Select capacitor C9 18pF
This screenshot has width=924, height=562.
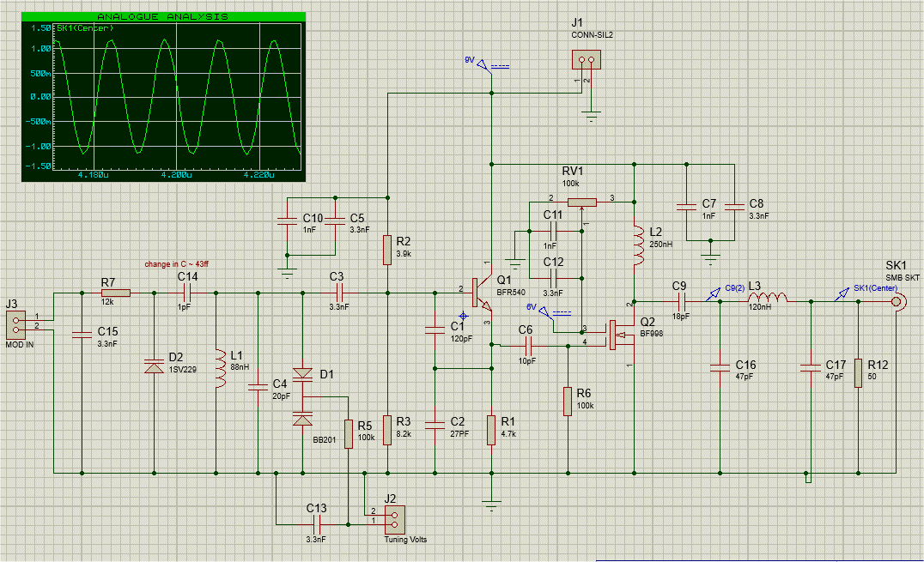click(682, 302)
